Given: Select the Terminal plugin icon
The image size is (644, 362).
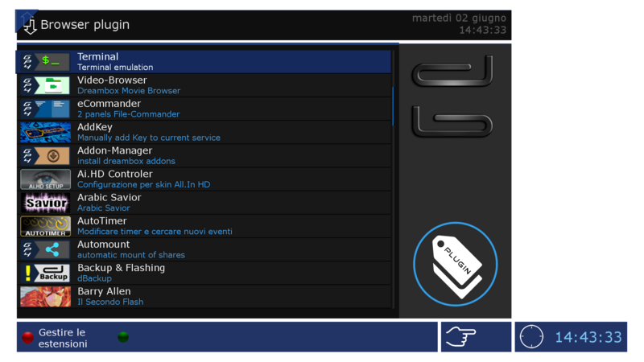Looking at the screenshot, I should point(45,62).
